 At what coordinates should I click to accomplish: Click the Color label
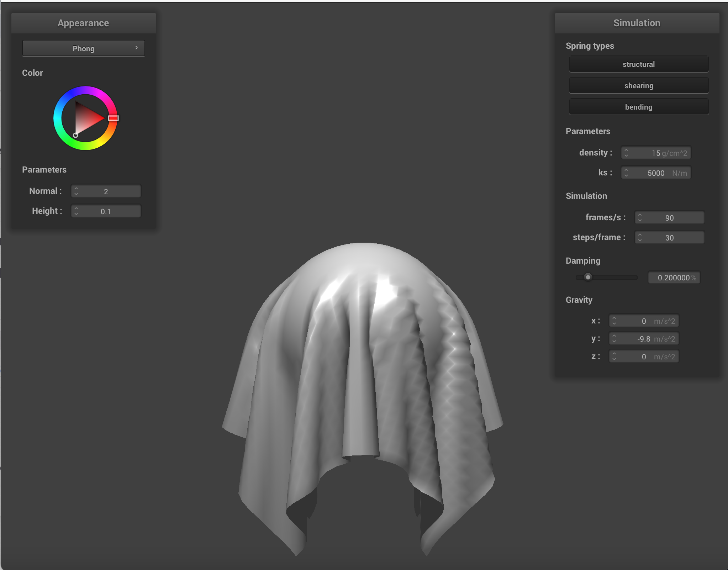(x=32, y=73)
